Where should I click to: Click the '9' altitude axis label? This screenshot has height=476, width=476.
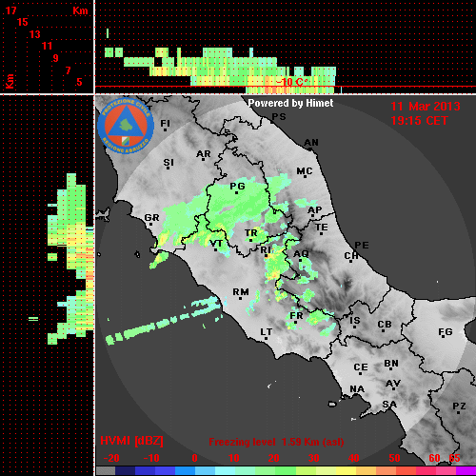(x=55, y=58)
